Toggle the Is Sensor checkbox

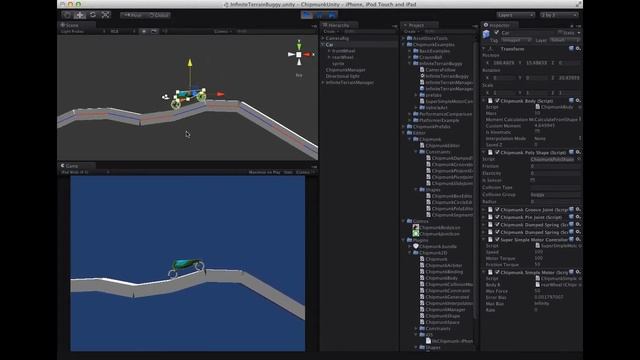532,180
